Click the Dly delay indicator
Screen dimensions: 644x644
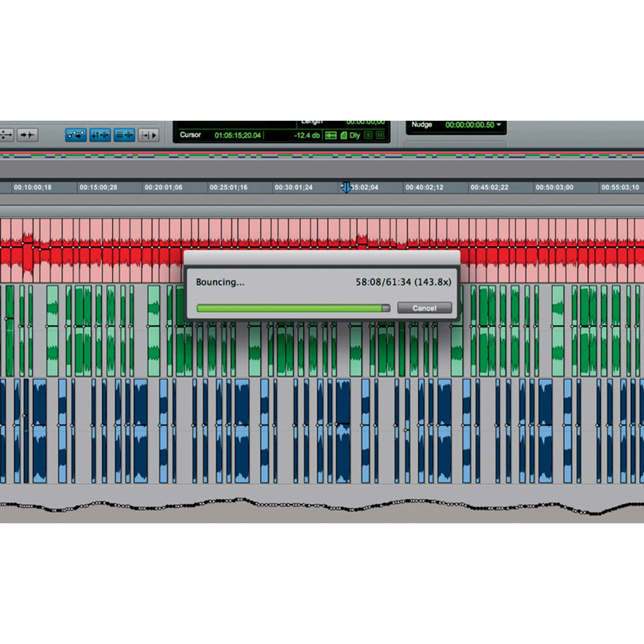point(355,135)
